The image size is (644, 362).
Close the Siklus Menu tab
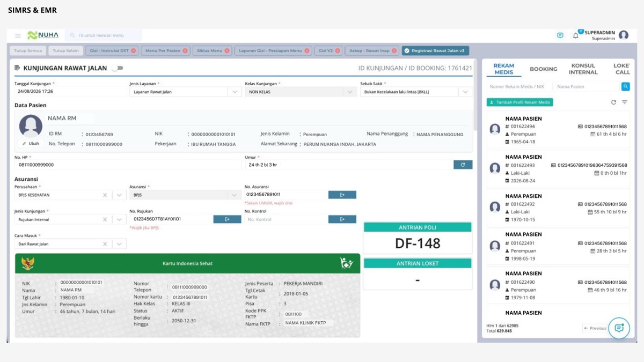click(227, 51)
